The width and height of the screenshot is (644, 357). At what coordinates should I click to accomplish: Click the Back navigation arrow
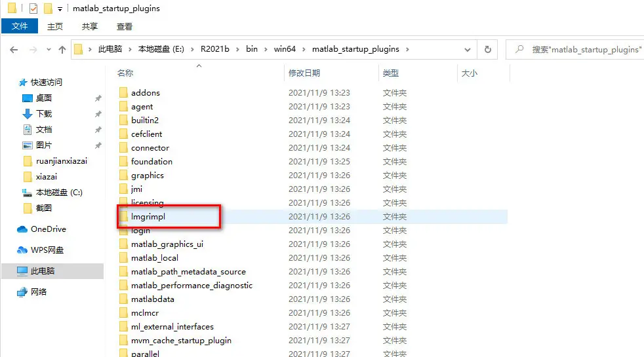[14, 50]
